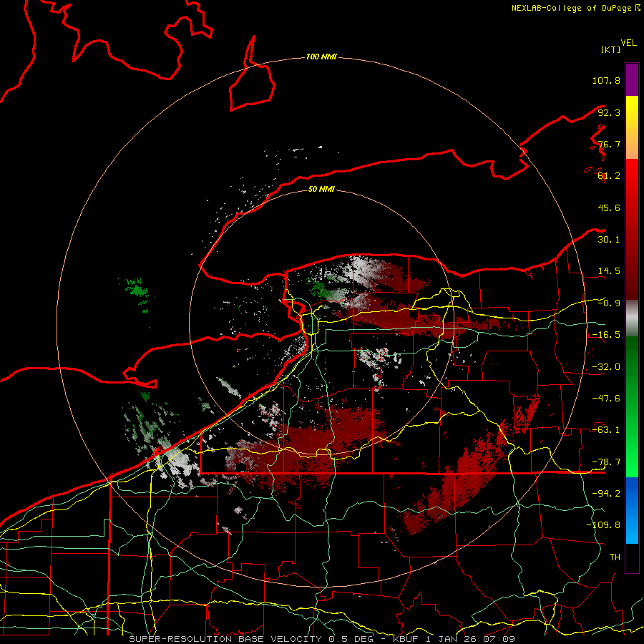
Task: Click the -78.7 value on the velocity scale
Action: click(x=606, y=462)
